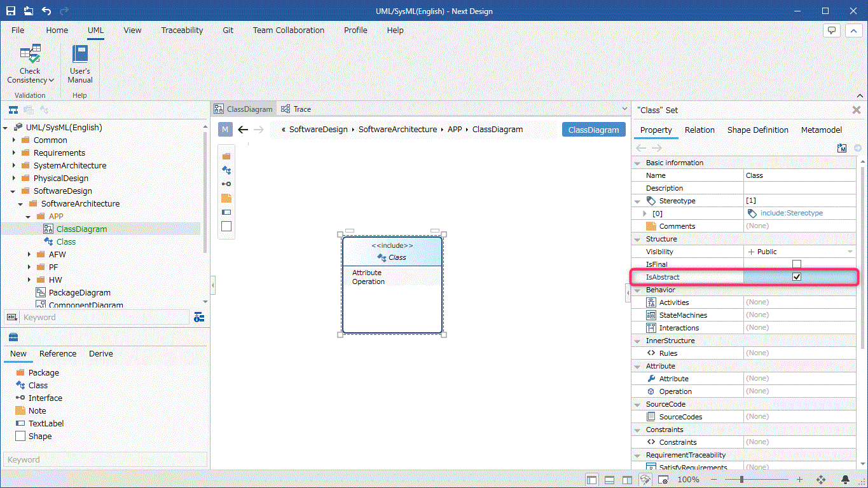Switch to the Reference toolbox tab

(58, 354)
